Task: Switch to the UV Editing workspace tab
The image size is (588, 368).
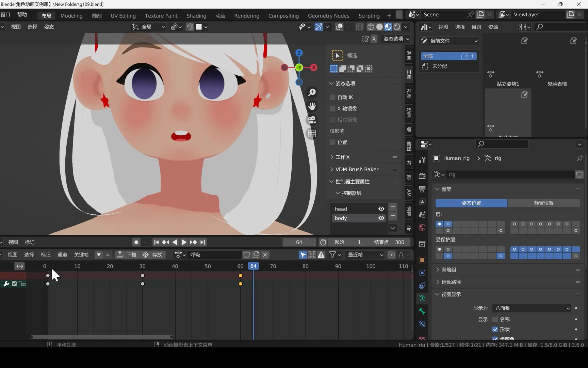Action: coord(123,16)
